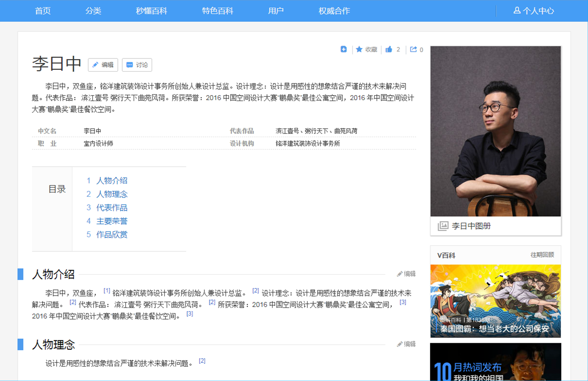
Task: Jump to 人物理念 in table of contents
Action: click(112, 194)
